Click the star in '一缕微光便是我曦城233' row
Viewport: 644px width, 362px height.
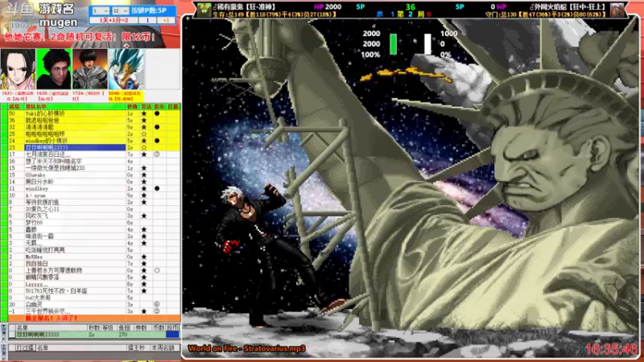point(144,168)
